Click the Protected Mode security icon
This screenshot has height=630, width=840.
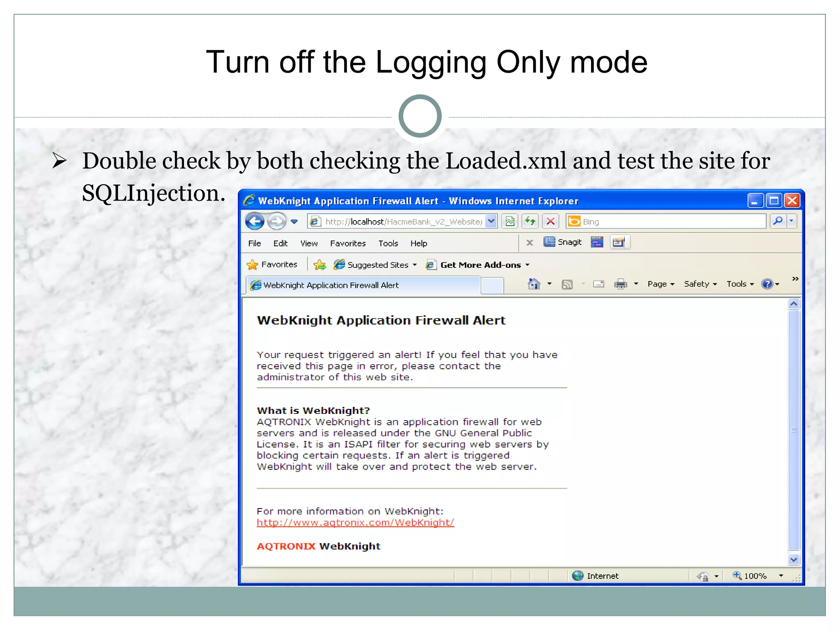tap(703, 576)
